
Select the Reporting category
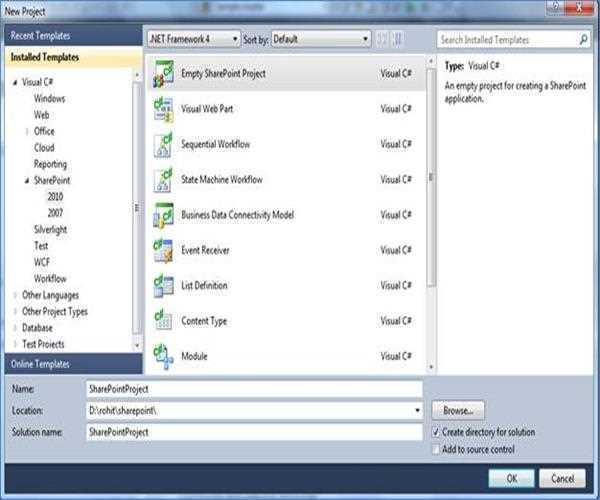tap(50, 164)
